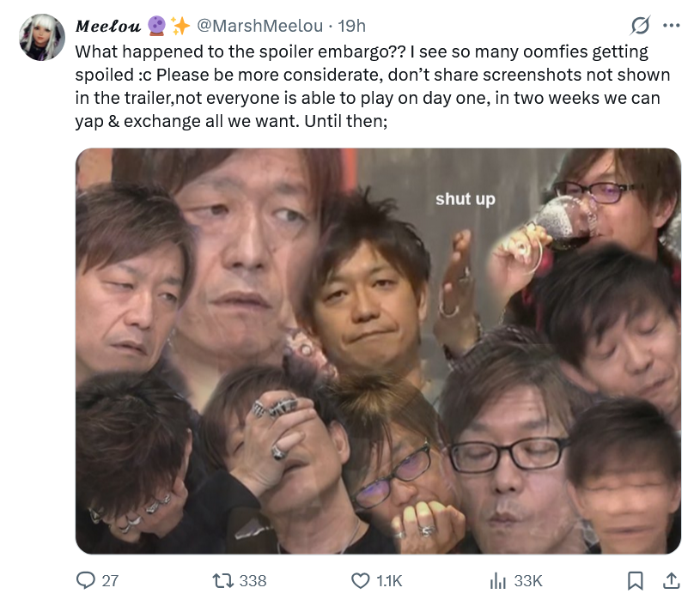The height and width of the screenshot is (606, 700).
Task: Click the share upload arrow icon
Action: coord(671,580)
